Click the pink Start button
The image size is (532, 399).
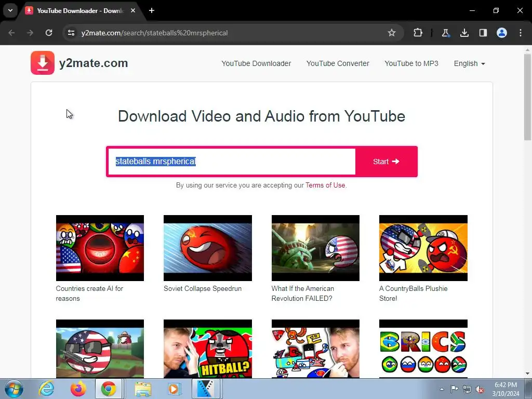(x=386, y=162)
